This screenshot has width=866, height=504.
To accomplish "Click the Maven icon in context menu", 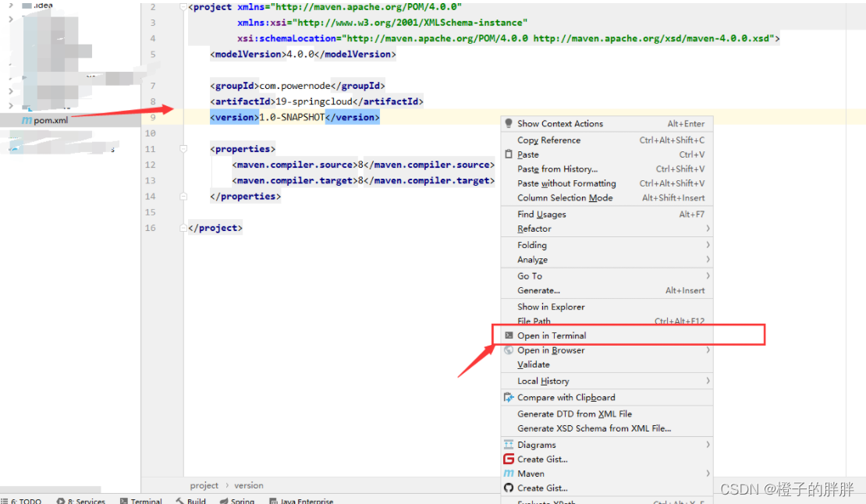I will tap(509, 474).
